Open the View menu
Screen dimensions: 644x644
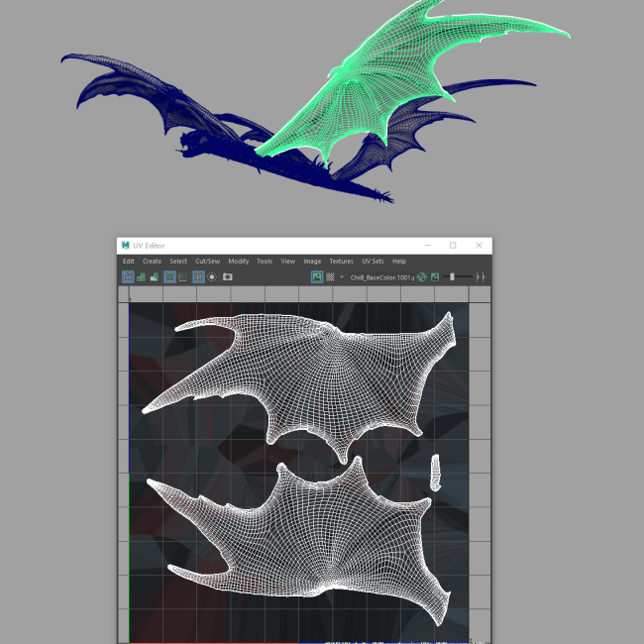tap(288, 262)
